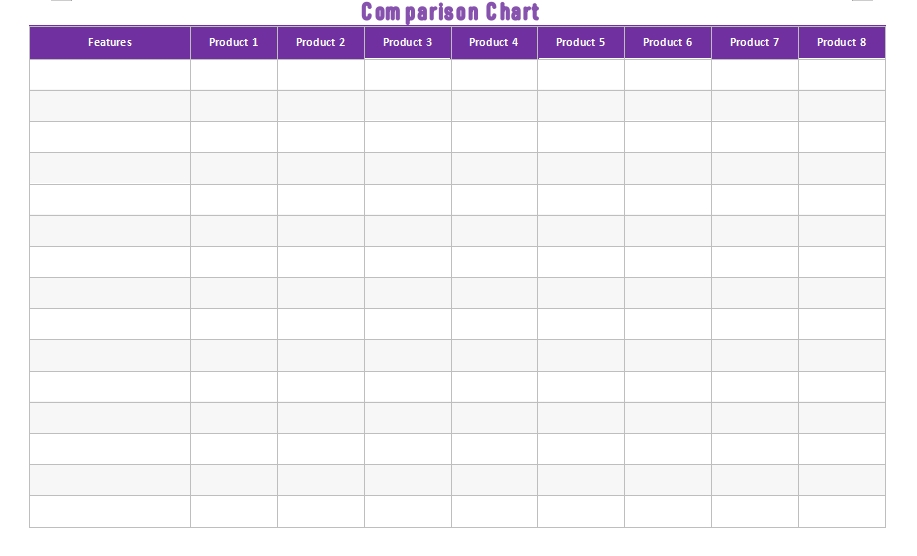917x556 pixels.
Task: Click the Product 8 header cell
Action: 842,43
